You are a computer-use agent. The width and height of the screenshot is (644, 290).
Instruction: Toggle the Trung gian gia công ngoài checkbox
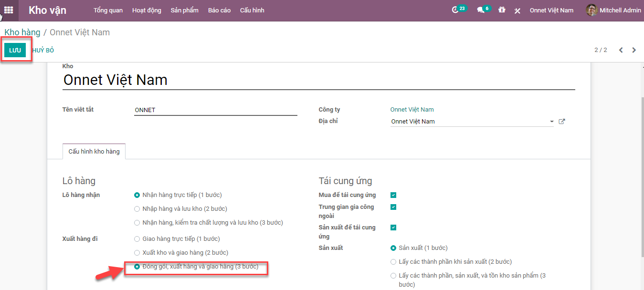tap(393, 207)
